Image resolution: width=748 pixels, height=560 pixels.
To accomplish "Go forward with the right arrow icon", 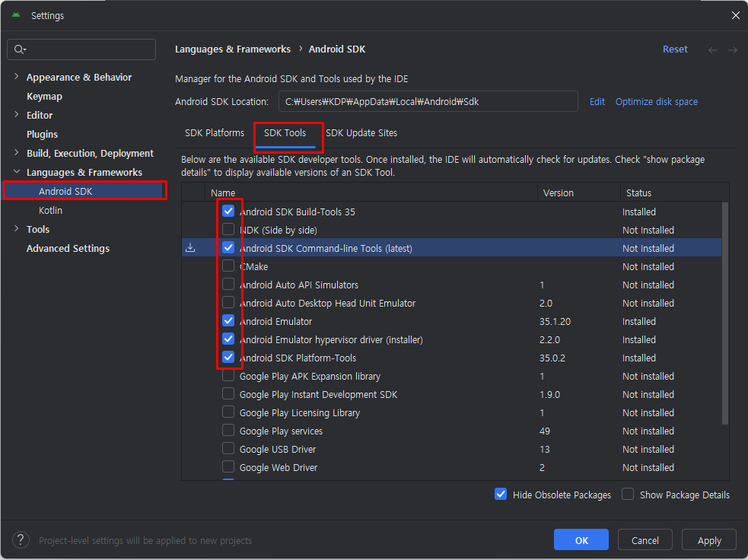I will (733, 49).
